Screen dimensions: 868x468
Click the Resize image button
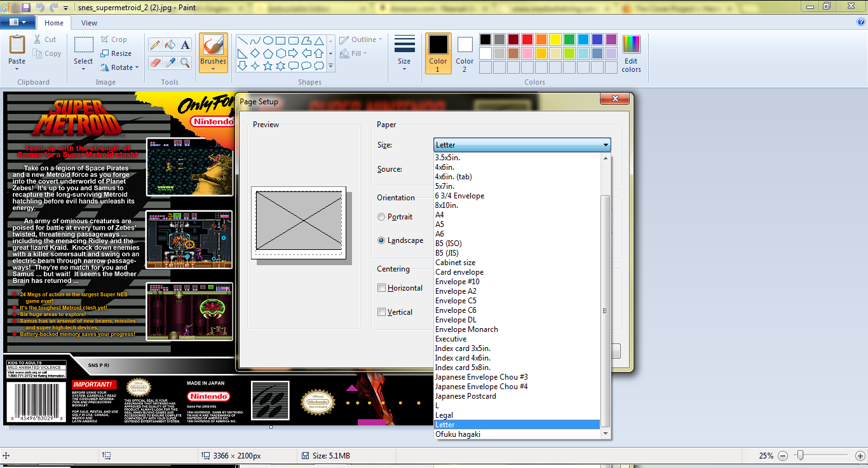point(116,53)
